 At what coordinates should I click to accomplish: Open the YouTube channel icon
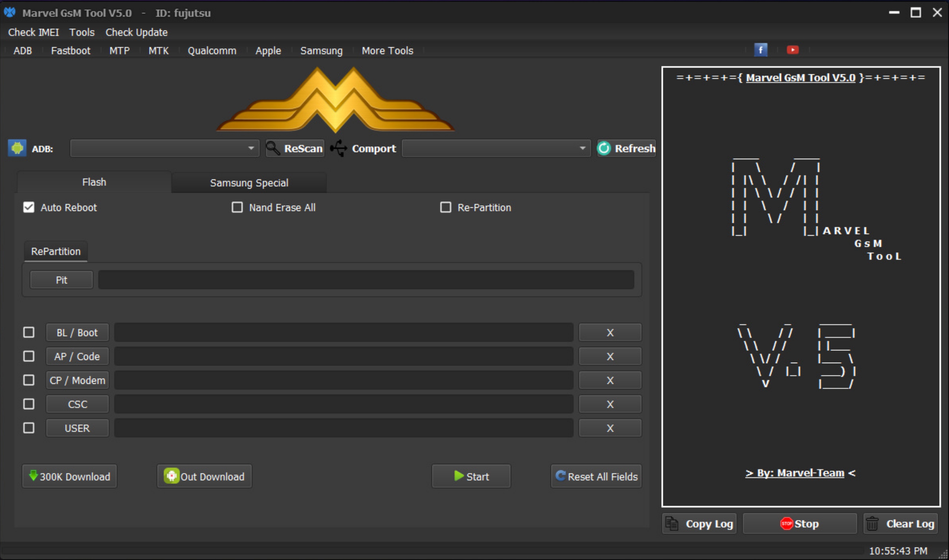pyautogui.click(x=792, y=50)
